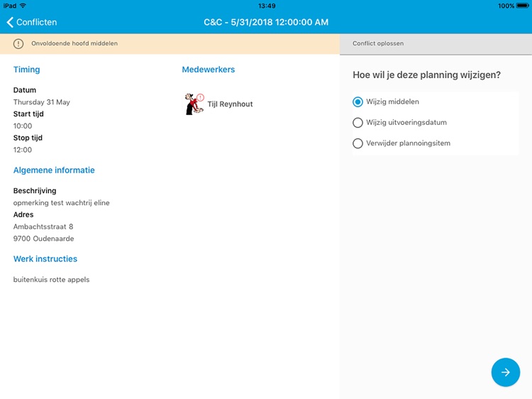532x399 pixels.
Task: Click the Medewerkers section heading
Action: coord(209,70)
